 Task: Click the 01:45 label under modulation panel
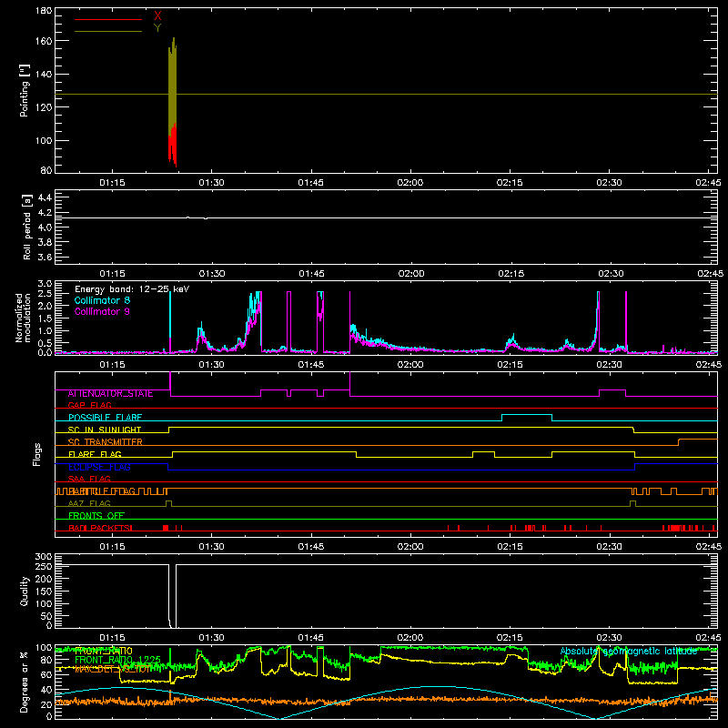311,365
